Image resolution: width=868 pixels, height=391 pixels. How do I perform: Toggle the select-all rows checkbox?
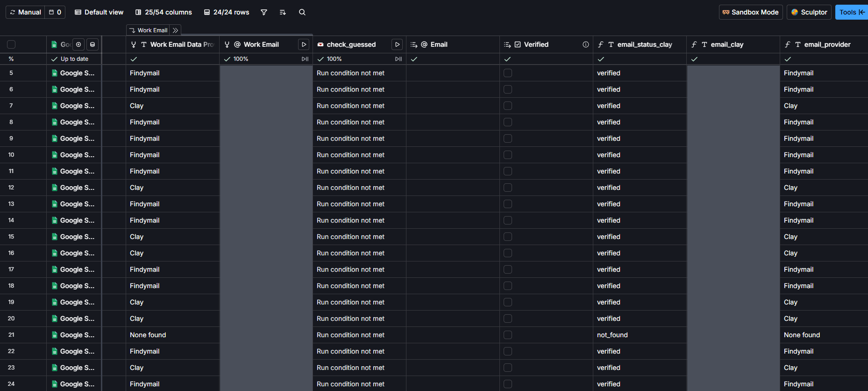(x=11, y=44)
